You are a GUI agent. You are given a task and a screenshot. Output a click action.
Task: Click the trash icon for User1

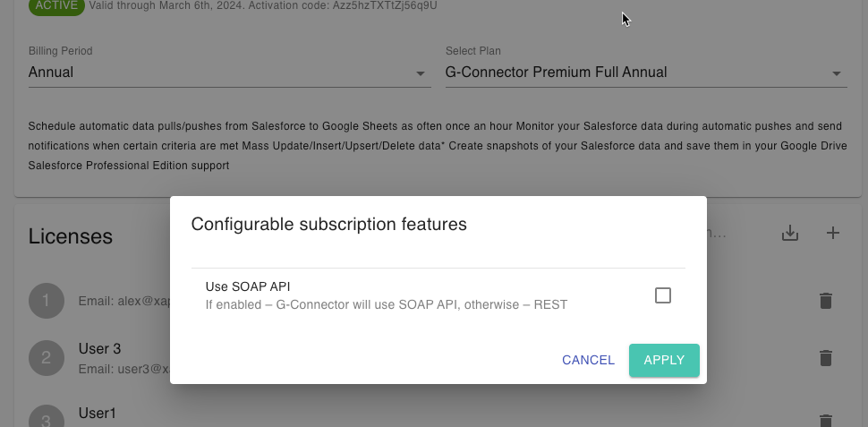point(826,419)
